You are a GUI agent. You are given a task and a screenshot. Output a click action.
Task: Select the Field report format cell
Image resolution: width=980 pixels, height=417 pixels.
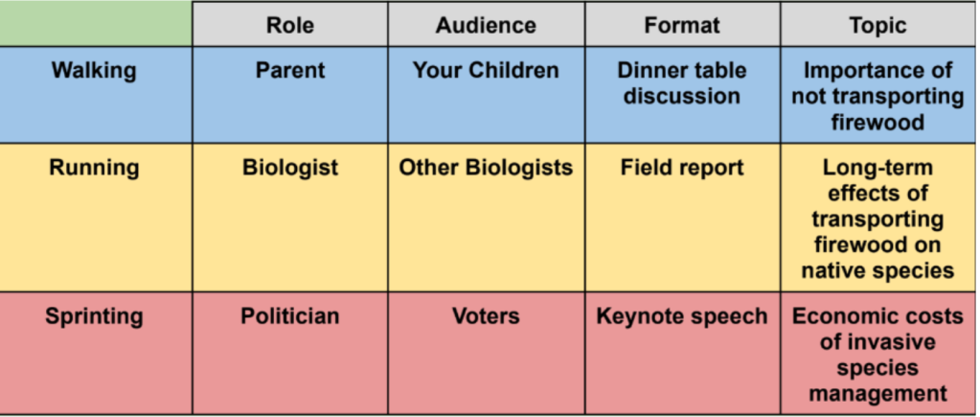[x=681, y=168]
